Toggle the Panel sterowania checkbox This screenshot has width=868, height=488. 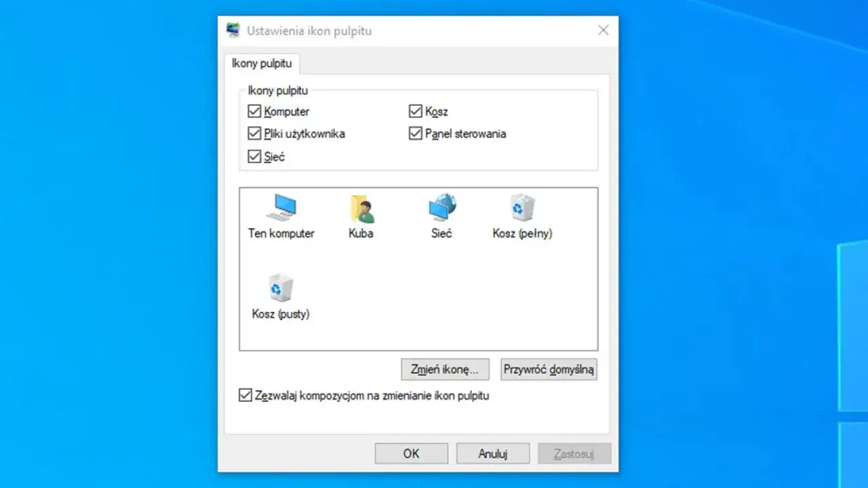pyautogui.click(x=416, y=134)
